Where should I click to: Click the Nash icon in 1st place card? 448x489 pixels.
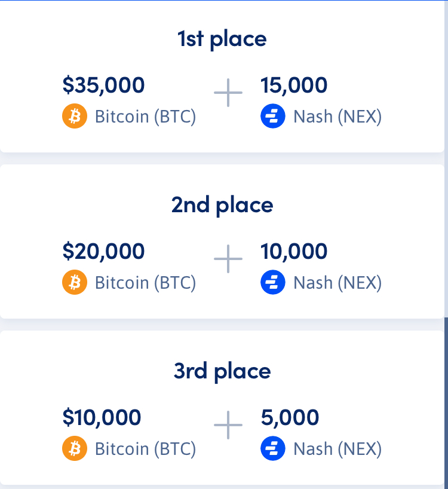tap(273, 116)
